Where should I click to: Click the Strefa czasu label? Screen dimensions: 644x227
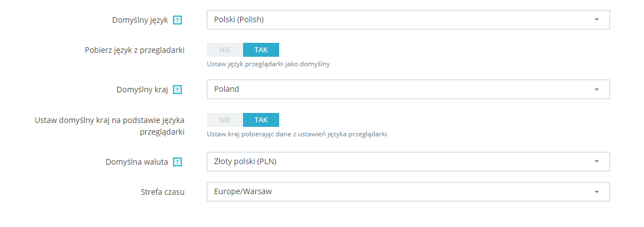coord(162,192)
